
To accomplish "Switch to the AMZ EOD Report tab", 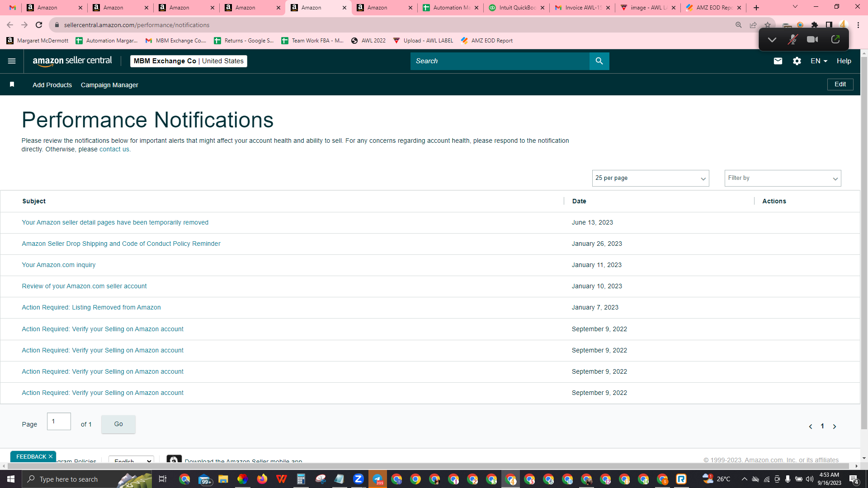I will point(713,8).
